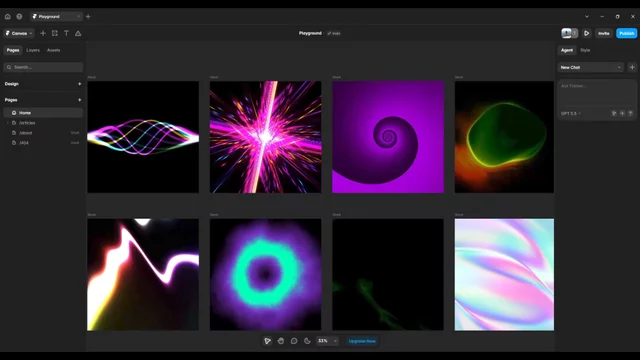This screenshot has width=640, height=360.
Task: Click the Publish button
Action: click(x=627, y=33)
